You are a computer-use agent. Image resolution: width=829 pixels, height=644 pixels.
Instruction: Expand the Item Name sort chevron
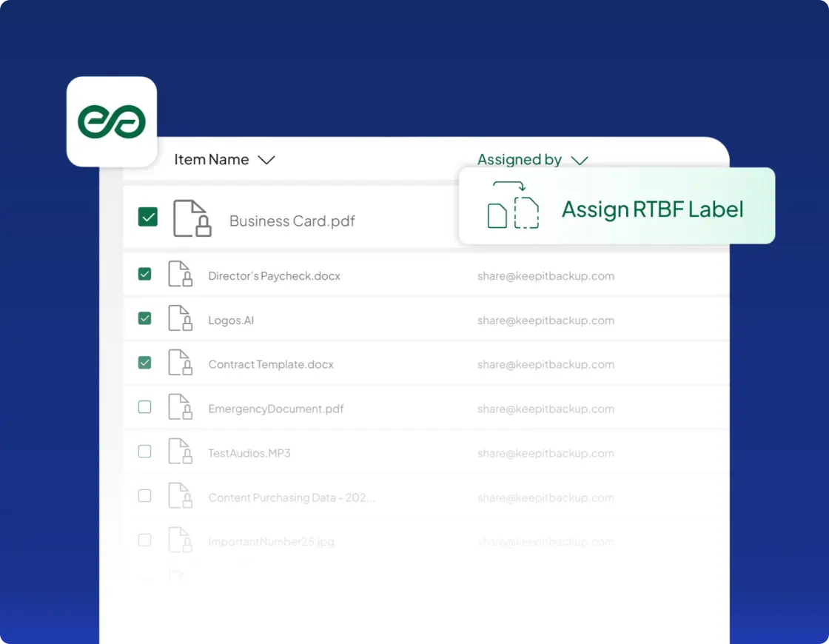coord(266,160)
